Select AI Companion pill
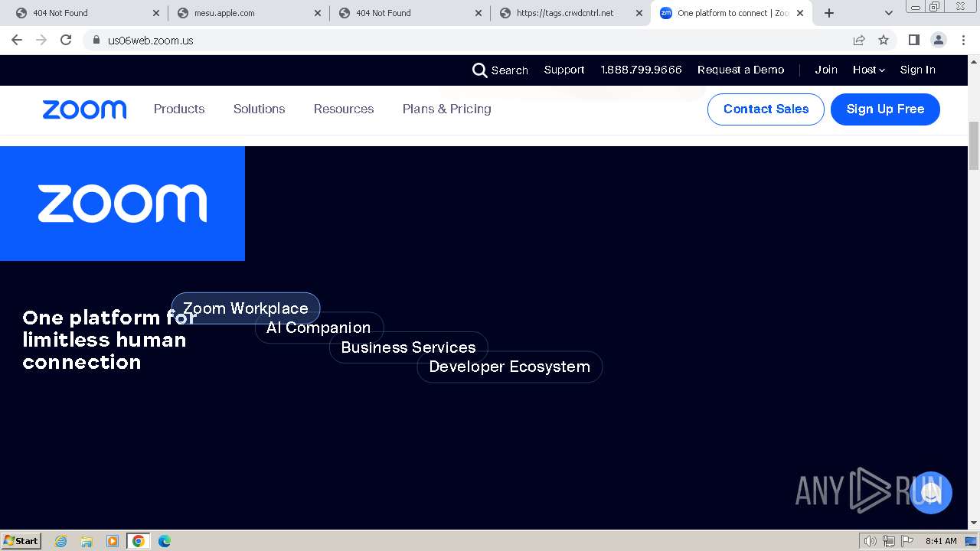 click(318, 328)
